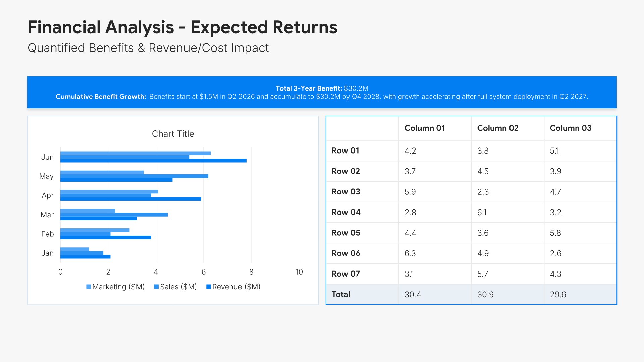Viewport: 644px width, 362px height.
Task: Select the Column 03 header cell
Action: tap(570, 128)
